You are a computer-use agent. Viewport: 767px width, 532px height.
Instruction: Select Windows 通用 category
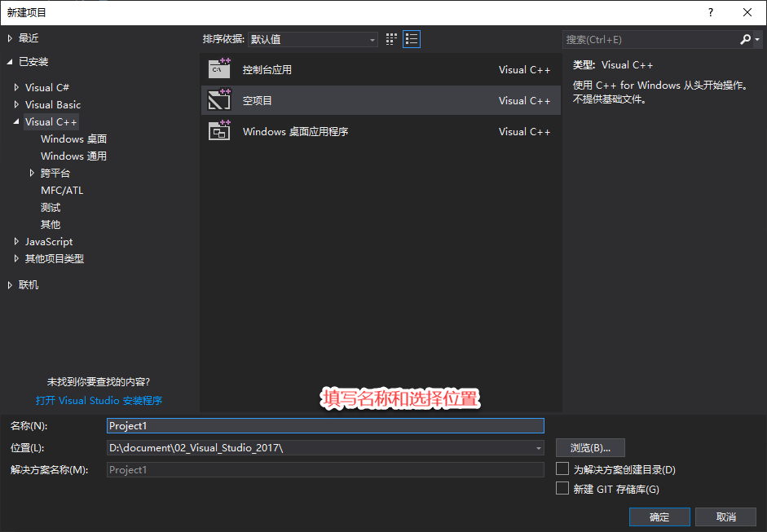click(74, 156)
